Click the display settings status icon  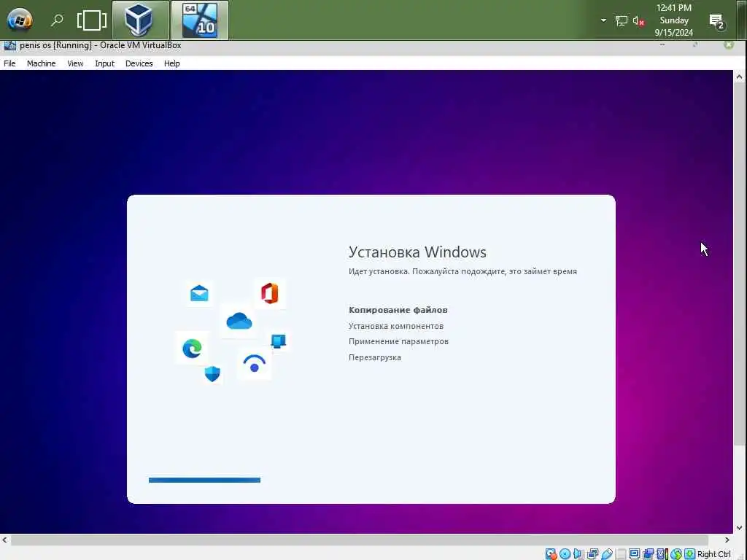(x=634, y=554)
